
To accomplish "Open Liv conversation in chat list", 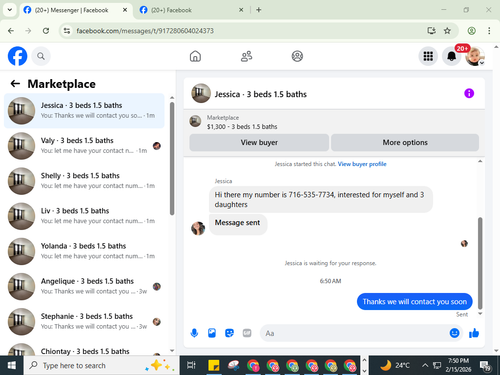I will point(84,216).
